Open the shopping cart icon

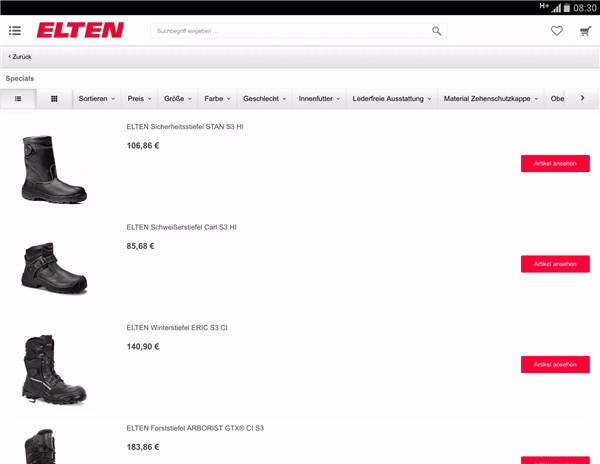[585, 31]
